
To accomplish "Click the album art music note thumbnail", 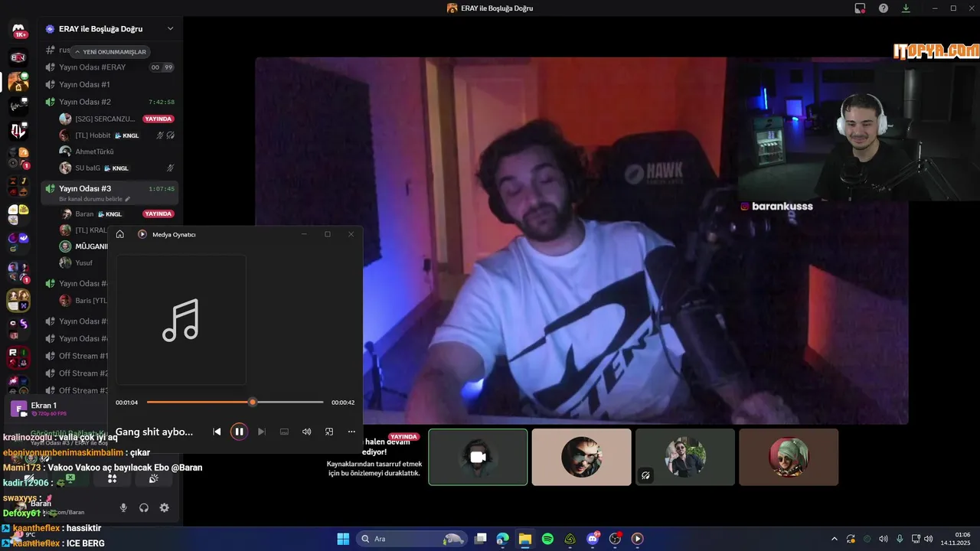I will [x=181, y=320].
